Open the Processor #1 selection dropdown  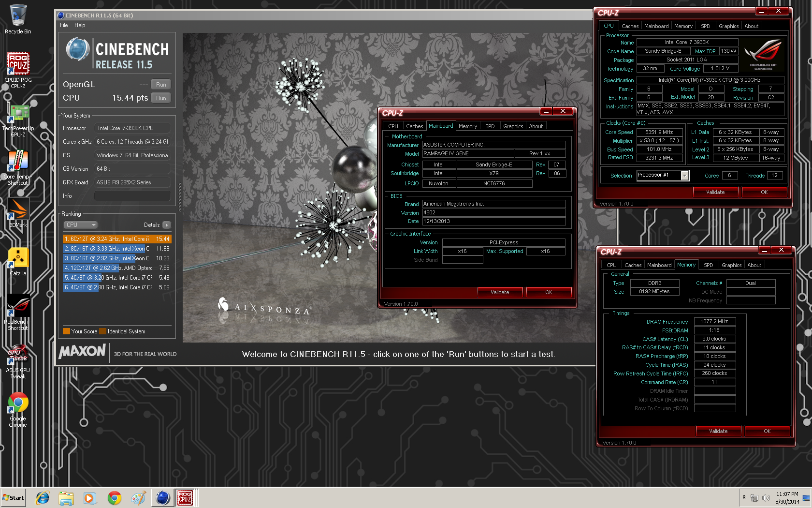click(x=663, y=175)
